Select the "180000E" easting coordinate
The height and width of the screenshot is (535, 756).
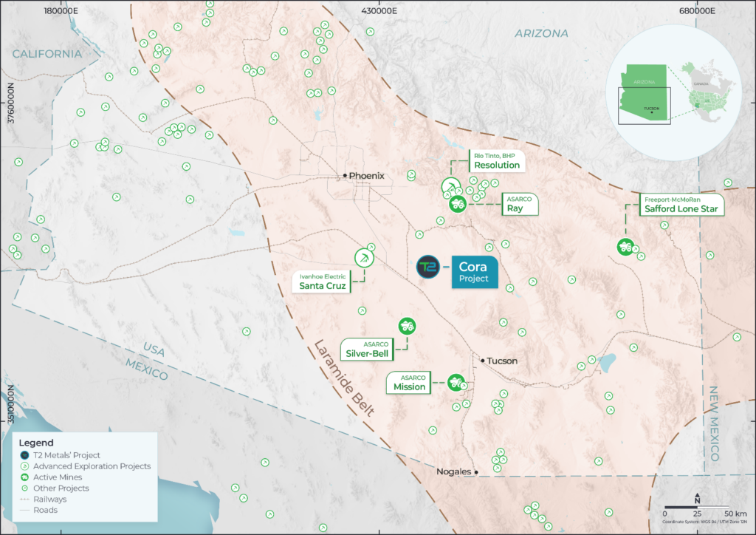pos(61,10)
